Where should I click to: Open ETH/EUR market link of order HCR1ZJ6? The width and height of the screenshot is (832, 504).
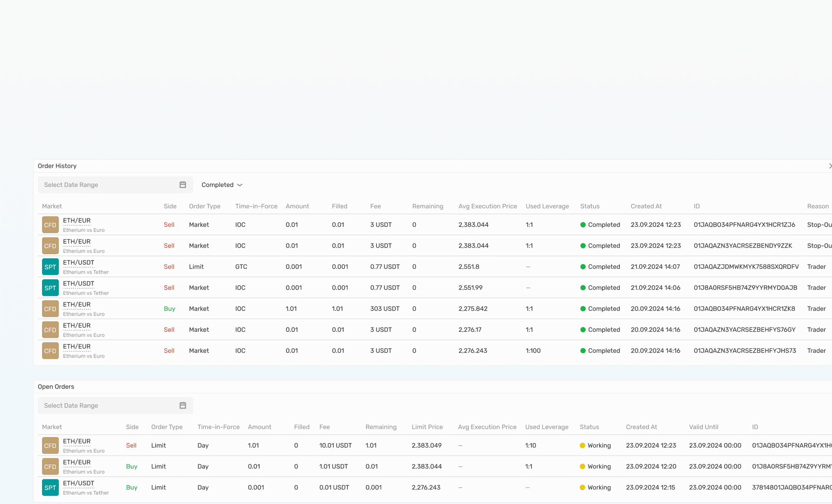pos(77,220)
